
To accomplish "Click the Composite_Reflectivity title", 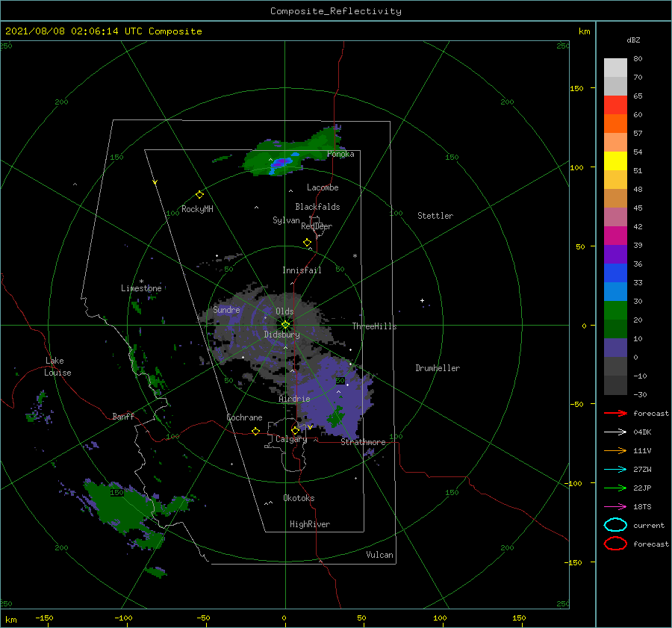I will 336,11.
